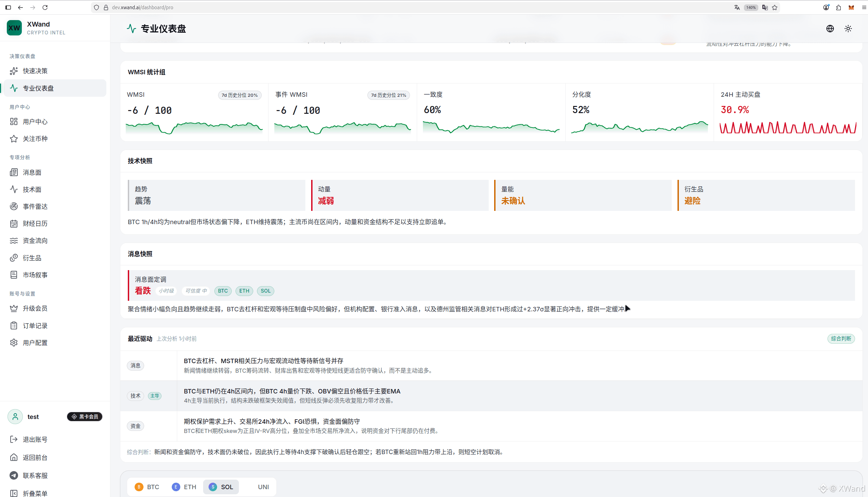Click the 综合判断 badge
Screen dimensions: 868x497
click(841, 339)
